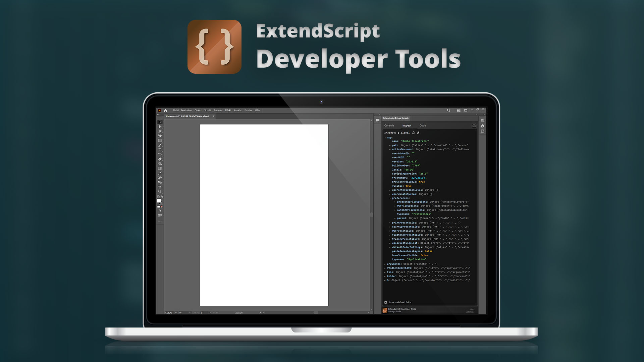Collapse the app tree node
The image size is (644, 362).
pyautogui.click(x=385, y=138)
